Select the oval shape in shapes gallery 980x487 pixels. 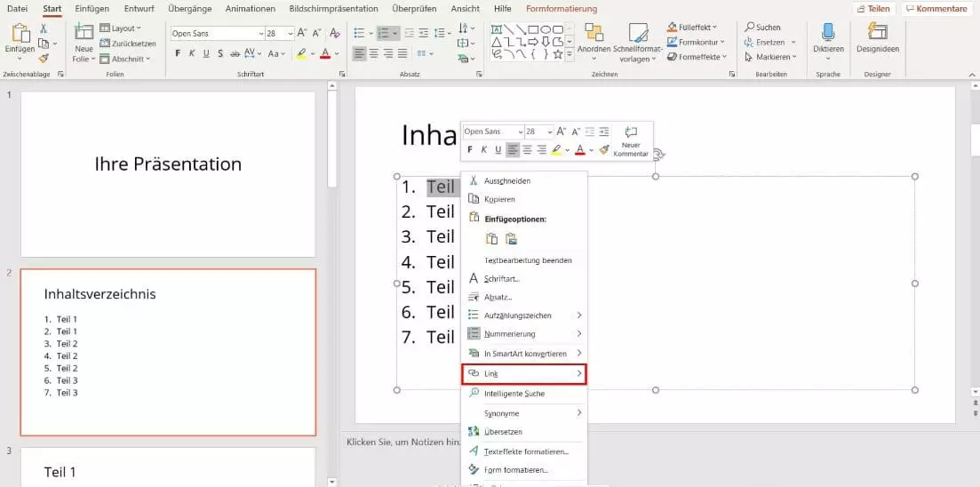pyautogui.click(x=546, y=29)
